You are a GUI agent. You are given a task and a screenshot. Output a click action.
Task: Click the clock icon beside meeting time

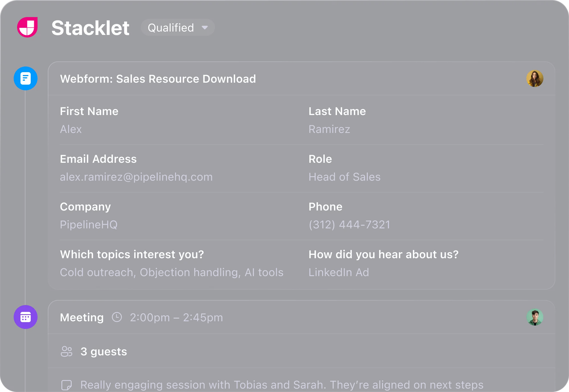(x=117, y=317)
